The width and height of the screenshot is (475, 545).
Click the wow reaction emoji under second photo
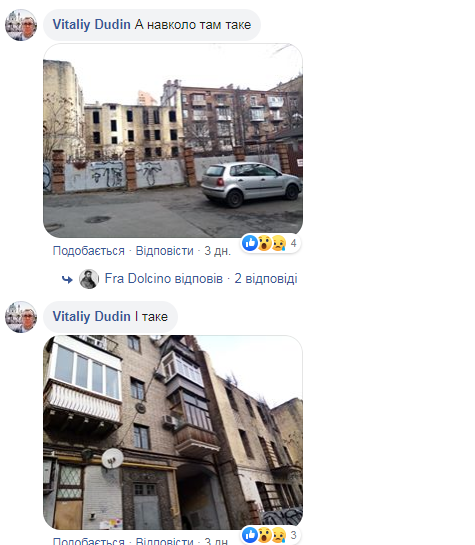click(x=264, y=535)
